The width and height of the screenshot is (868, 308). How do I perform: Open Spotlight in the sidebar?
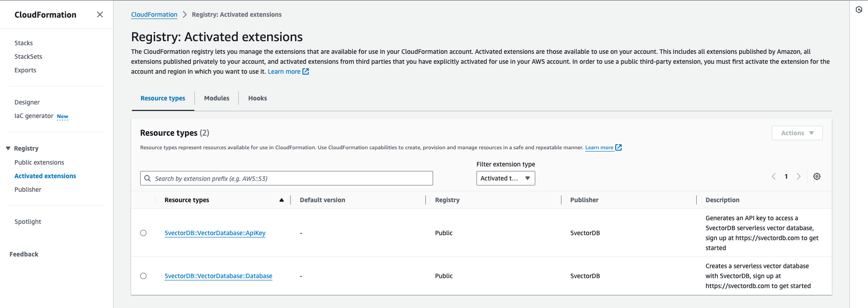click(x=28, y=222)
